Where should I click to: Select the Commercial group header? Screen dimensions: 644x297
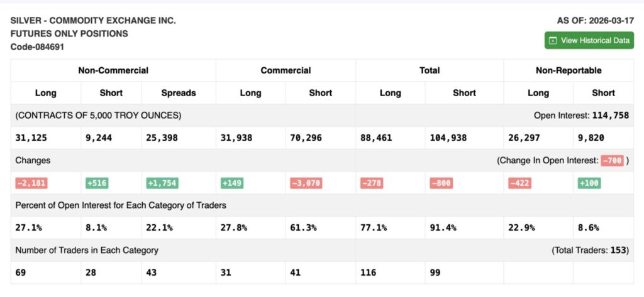tap(286, 70)
